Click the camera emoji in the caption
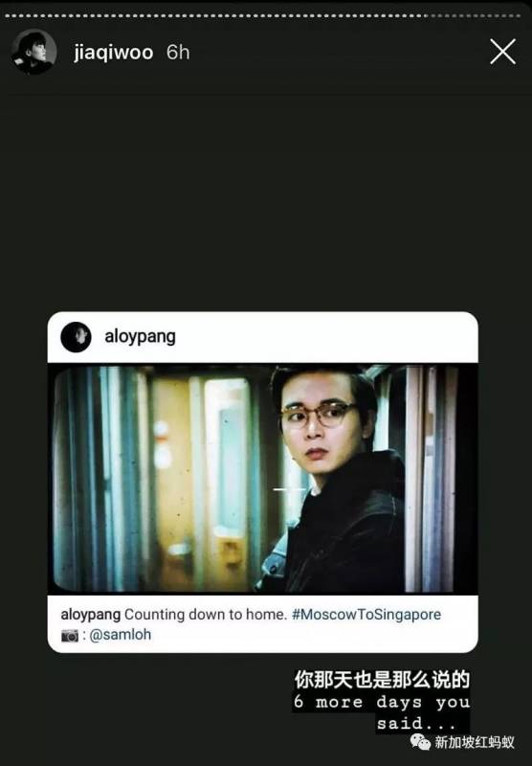 coord(69,636)
